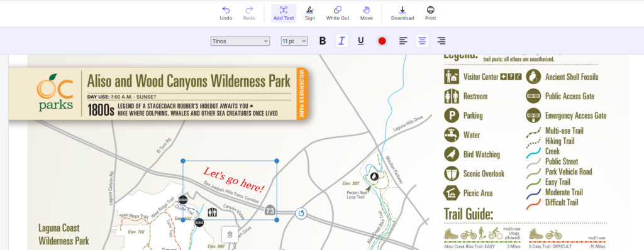Screen dimensions: 644x250
Task: Click the Restroom legend icon
Action: point(452,96)
